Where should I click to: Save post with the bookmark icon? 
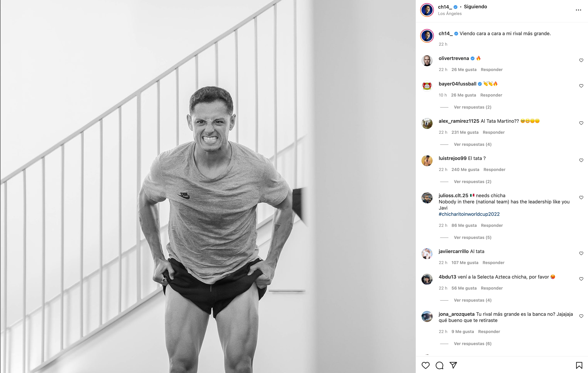click(x=579, y=365)
